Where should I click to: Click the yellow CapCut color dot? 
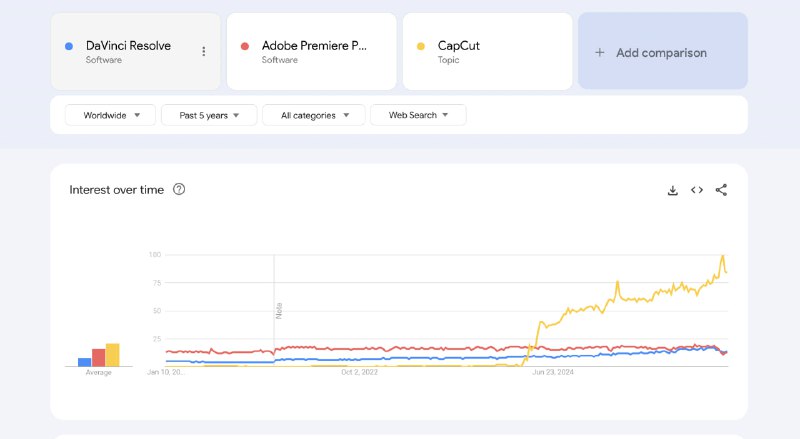pyautogui.click(x=421, y=46)
